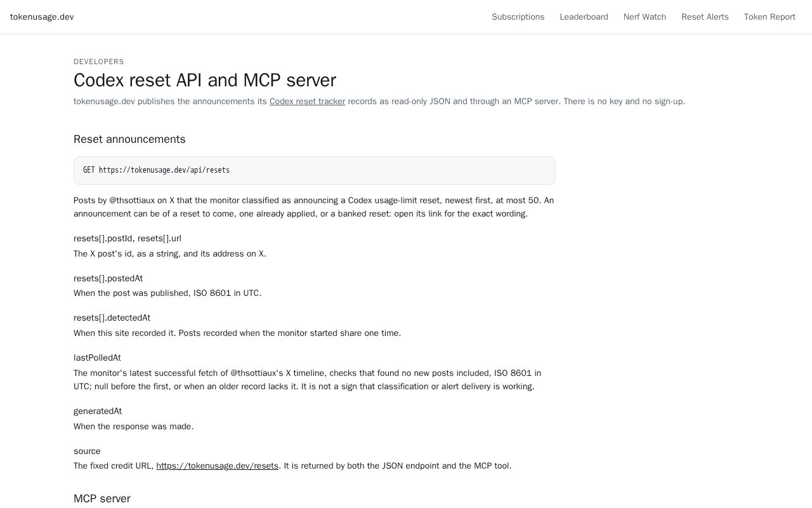812x508 pixels.
Task: Open Reset Alerts in the navigation
Action: tap(705, 17)
